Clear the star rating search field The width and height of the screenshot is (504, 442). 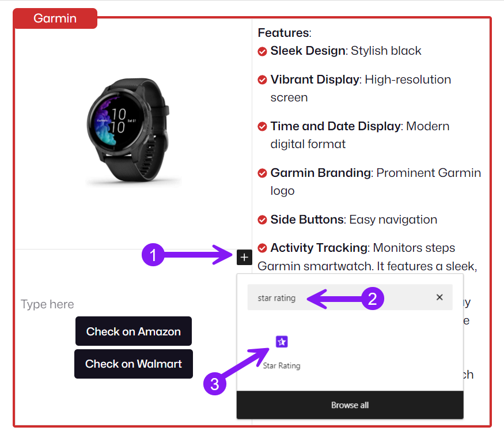click(439, 297)
